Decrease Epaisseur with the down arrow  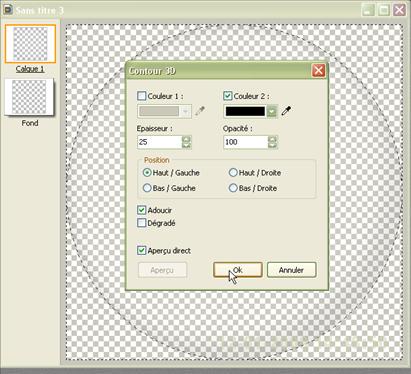(186, 145)
